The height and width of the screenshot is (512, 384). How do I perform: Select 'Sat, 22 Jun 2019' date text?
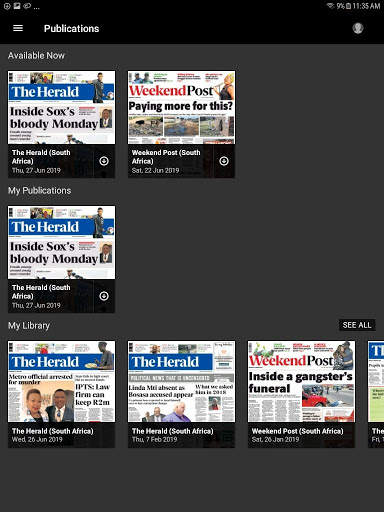click(155, 170)
